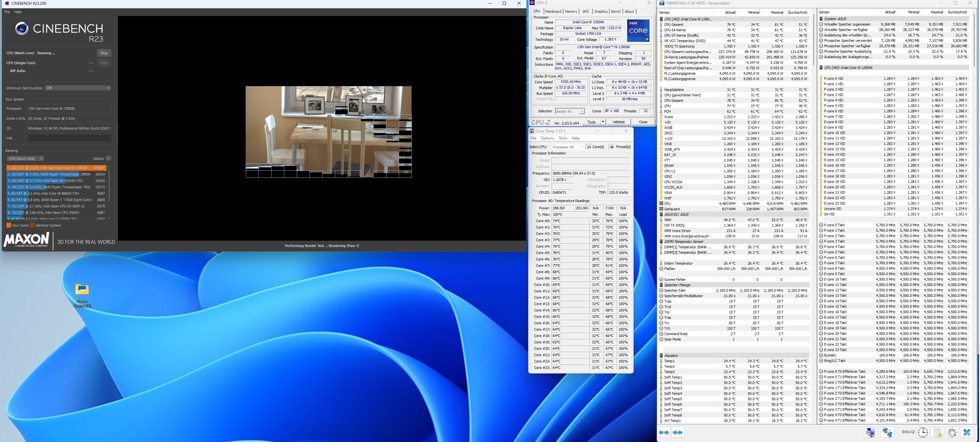Click clock icon beside Speicher-Takt row
Image resolution: width=980 pixels, height=442 pixels.
[662, 290]
